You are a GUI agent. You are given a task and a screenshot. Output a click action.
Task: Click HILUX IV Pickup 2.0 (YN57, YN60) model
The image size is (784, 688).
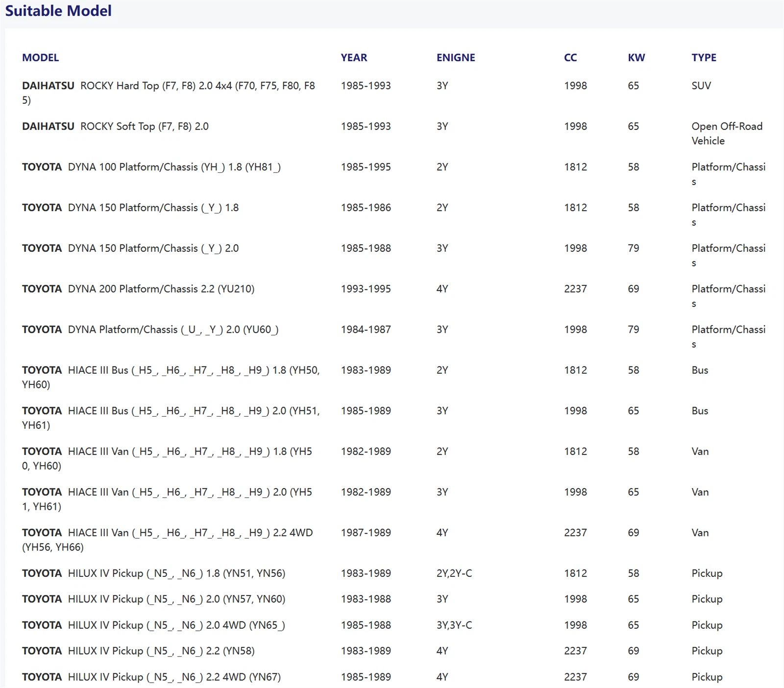click(x=154, y=599)
